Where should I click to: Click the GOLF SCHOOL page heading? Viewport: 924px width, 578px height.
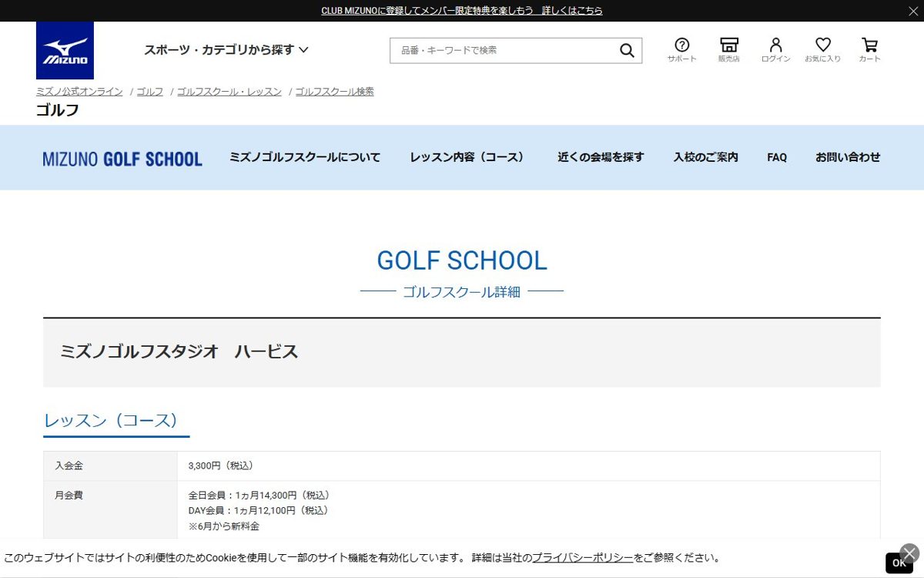(x=462, y=260)
